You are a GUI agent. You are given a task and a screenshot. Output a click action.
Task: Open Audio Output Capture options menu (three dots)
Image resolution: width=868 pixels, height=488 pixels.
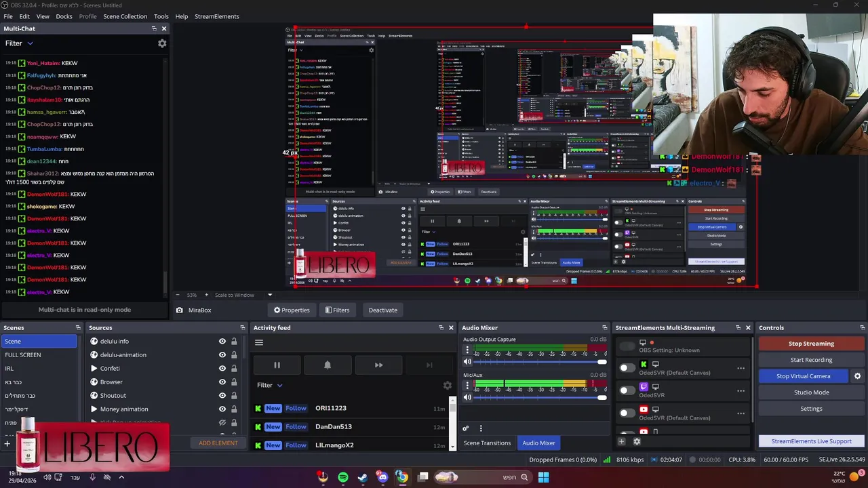tap(467, 350)
